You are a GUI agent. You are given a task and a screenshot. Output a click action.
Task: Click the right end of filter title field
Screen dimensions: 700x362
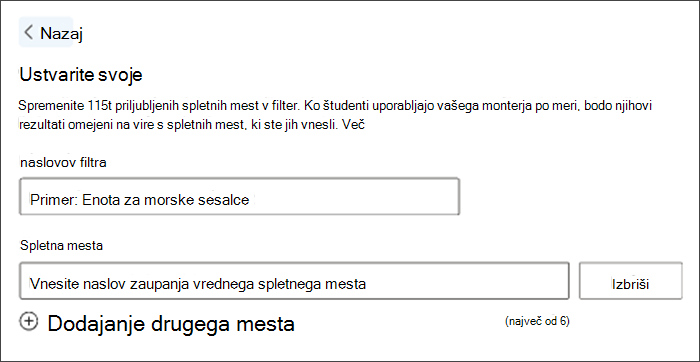click(442, 196)
